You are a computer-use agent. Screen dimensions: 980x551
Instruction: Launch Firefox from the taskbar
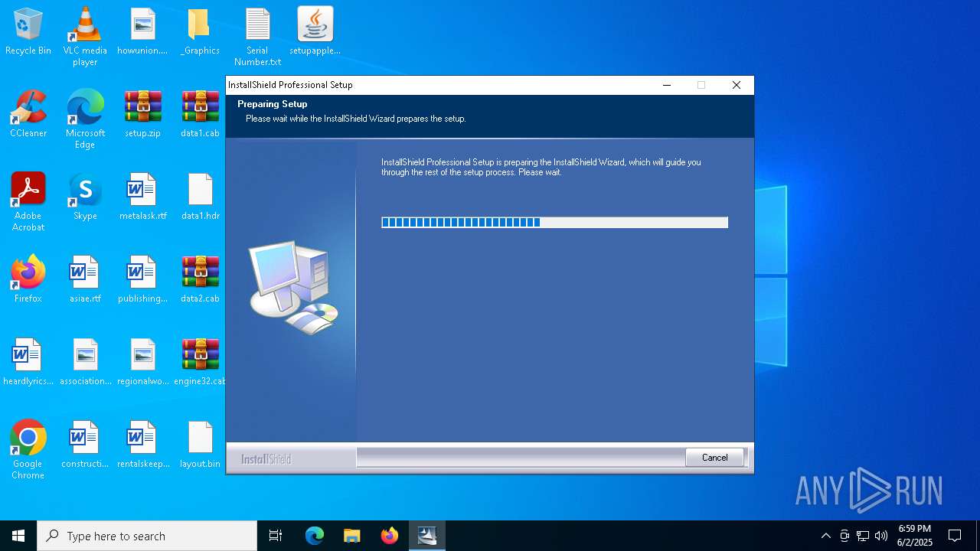(390, 536)
